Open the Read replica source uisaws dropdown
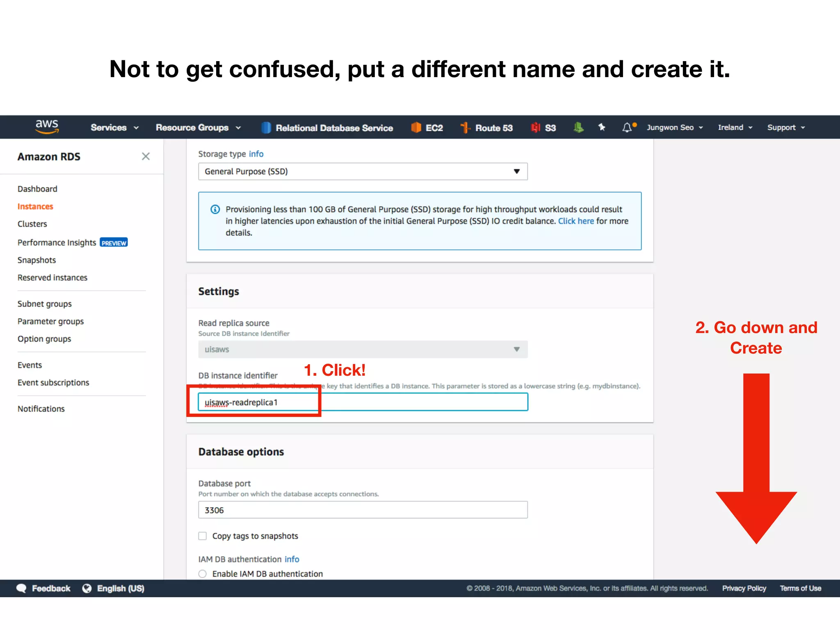Image resolution: width=840 pixels, height=630 pixels. (363, 349)
